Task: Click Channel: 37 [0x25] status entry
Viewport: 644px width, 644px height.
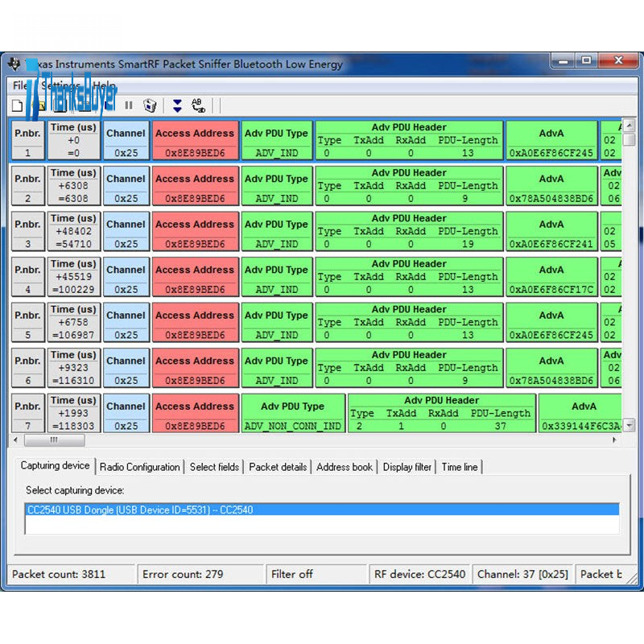Action: tap(522, 574)
